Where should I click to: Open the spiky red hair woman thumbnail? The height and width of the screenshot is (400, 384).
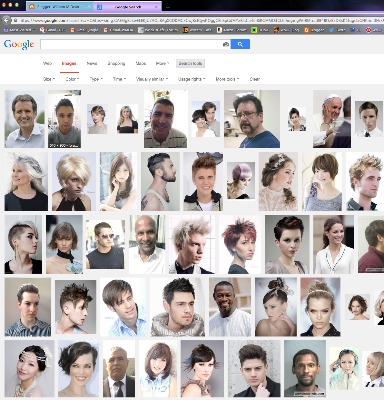[240, 244]
